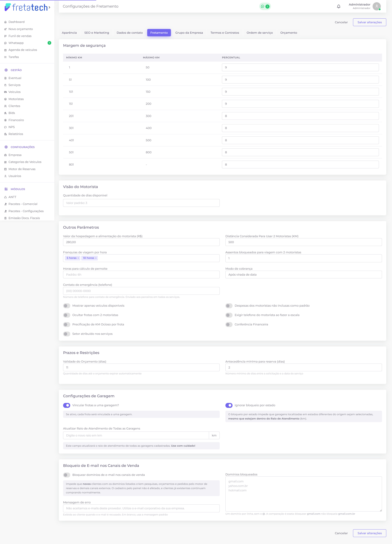The image size is (392, 544).
Task: Click the Usuários person icon
Action: point(6,176)
